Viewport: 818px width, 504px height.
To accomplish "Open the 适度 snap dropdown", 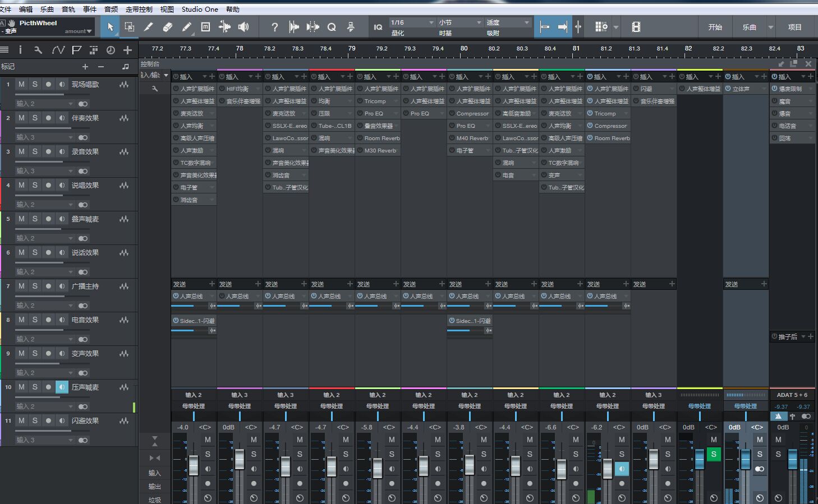I will (508, 22).
